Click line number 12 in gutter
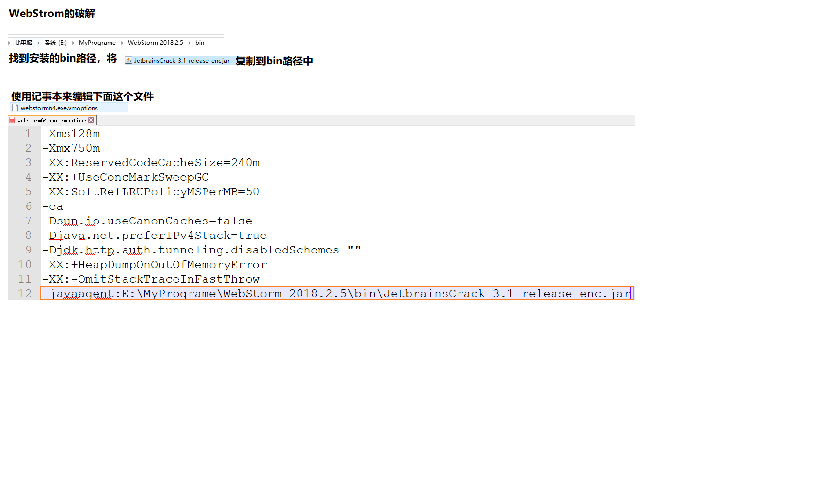 [x=25, y=294]
